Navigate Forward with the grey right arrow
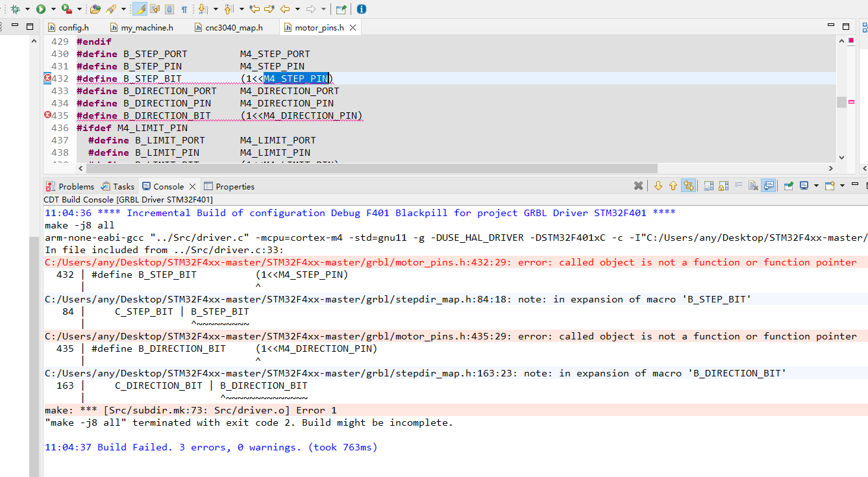 (x=311, y=9)
